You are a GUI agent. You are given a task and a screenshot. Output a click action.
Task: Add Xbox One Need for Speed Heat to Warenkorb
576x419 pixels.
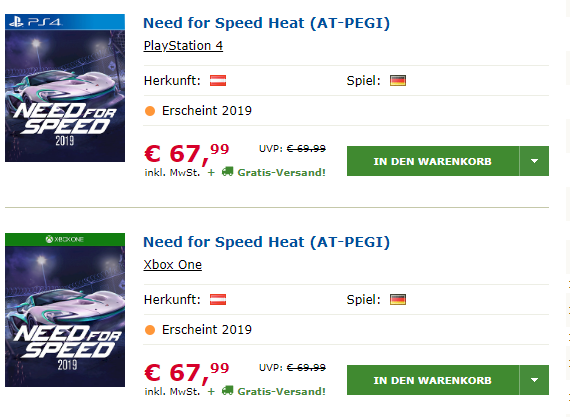(433, 380)
